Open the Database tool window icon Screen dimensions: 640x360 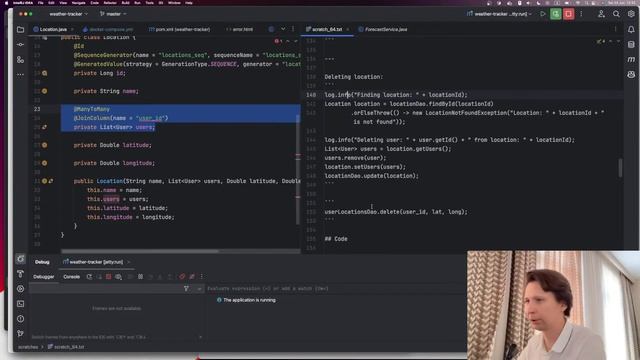pos(631,44)
